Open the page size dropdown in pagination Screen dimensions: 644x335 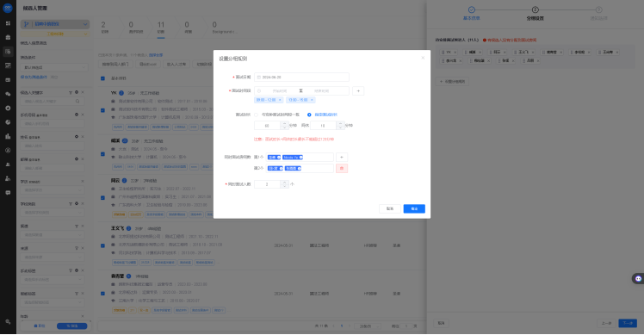368,326
